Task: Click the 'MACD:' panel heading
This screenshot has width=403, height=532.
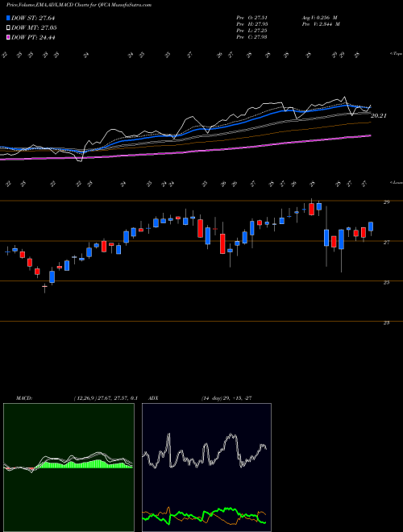Action: tap(24, 398)
